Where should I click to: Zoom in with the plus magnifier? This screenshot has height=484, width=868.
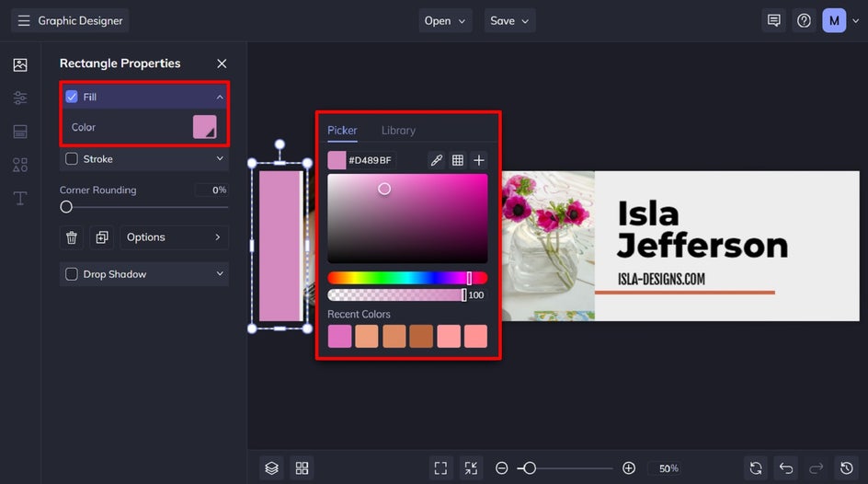(629, 468)
